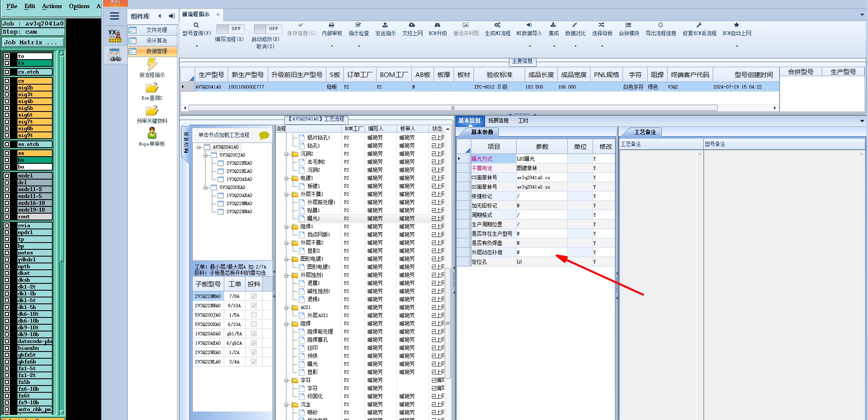Click the 集成 download icon
Image resolution: width=868 pixels, height=420 pixels.
553,25
